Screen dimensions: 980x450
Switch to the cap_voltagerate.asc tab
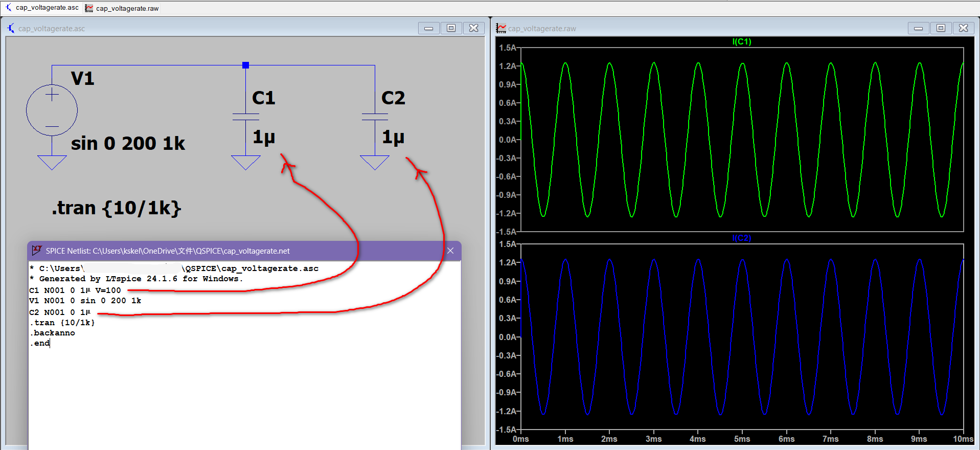pos(42,8)
